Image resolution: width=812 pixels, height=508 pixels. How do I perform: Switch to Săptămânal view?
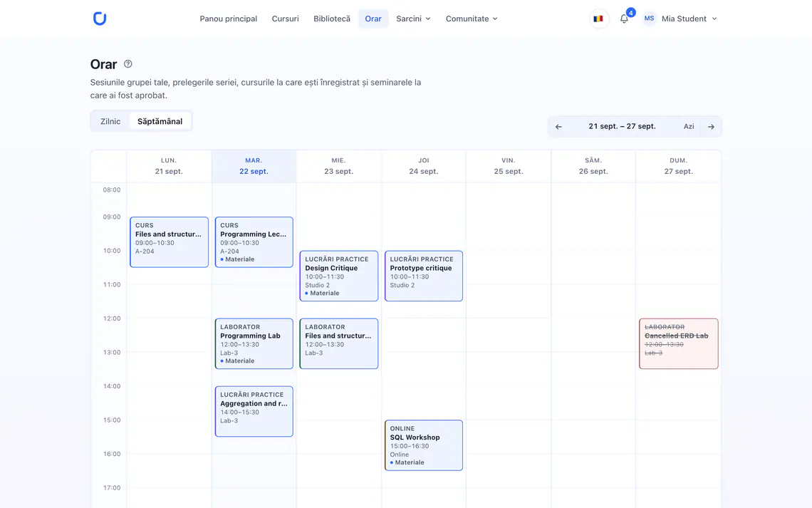(160, 121)
